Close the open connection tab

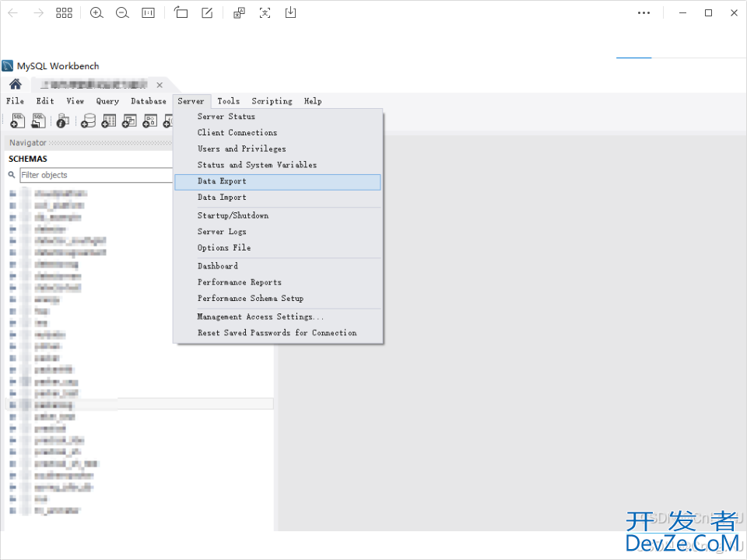160,85
